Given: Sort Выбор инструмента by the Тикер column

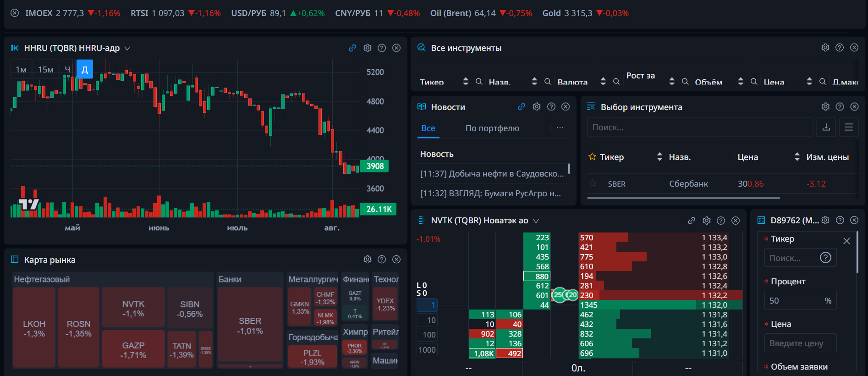Looking at the screenshot, I should [659, 157].
